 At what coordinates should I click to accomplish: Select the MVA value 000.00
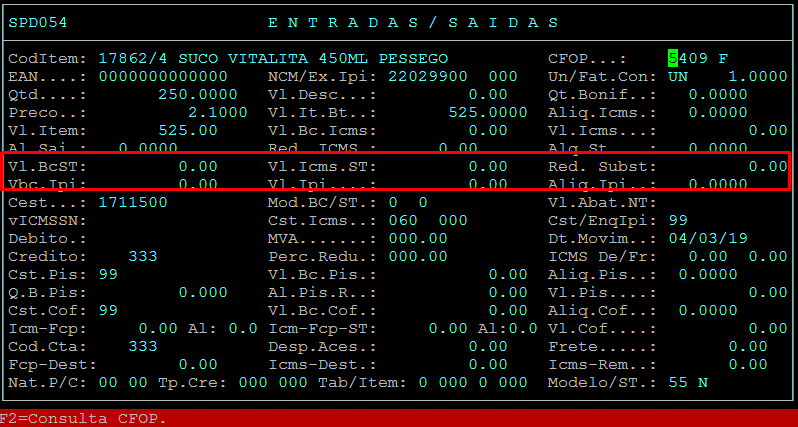418,238
